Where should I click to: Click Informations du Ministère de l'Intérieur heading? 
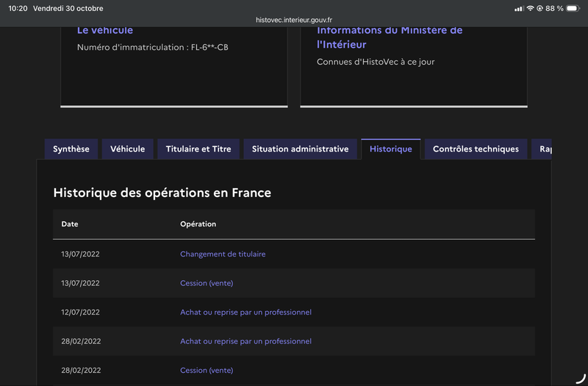(390, 37)
